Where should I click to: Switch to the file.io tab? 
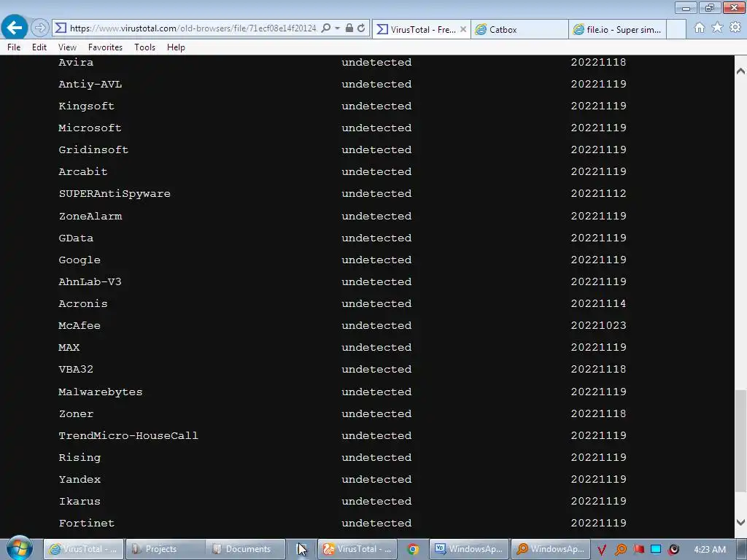(x=617, y=29)
